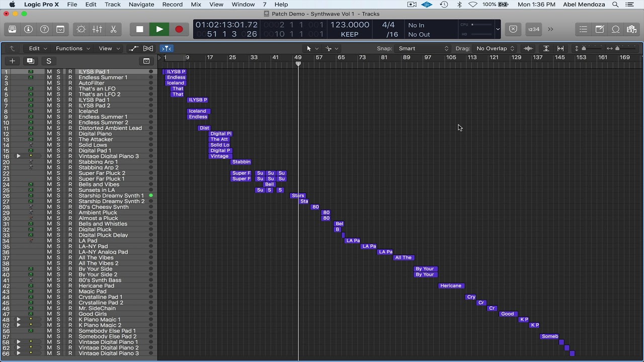Toggle the Toolbar display icon
The width and height of the screenshot is (644, 362).
pyautogui.click(x=60, y=29)
